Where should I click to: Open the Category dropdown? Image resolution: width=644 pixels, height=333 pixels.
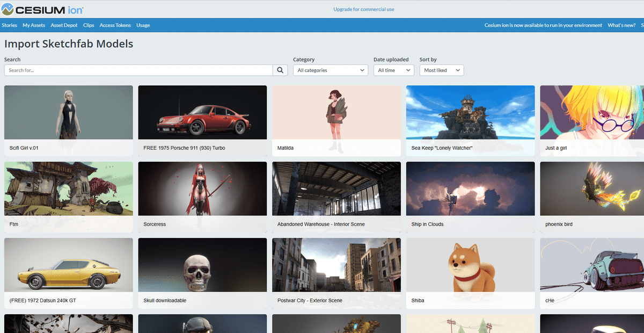click(x=330, y=70)
